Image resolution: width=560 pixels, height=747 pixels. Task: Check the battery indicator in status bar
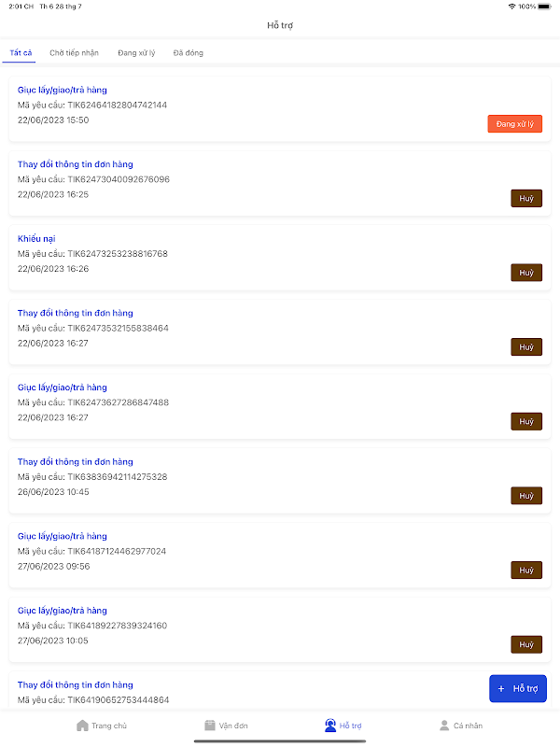tap(544, 7)
